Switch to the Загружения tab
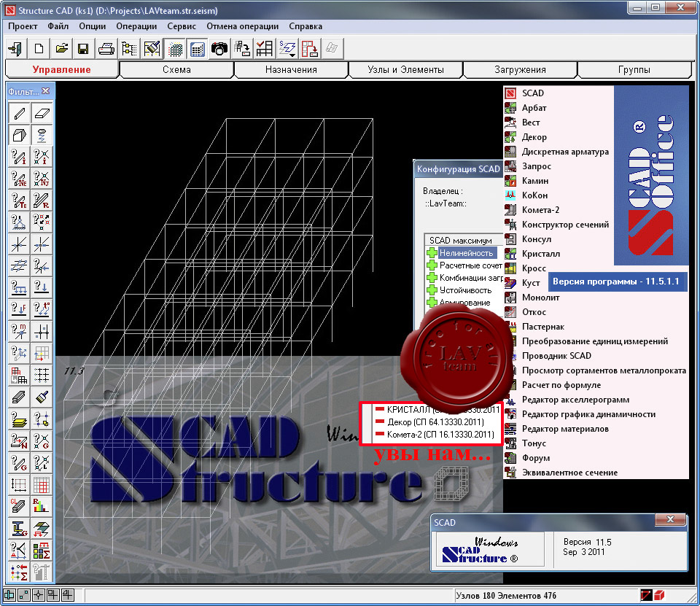700x606 pixels. pyautogui.click(x=520, y=70)
